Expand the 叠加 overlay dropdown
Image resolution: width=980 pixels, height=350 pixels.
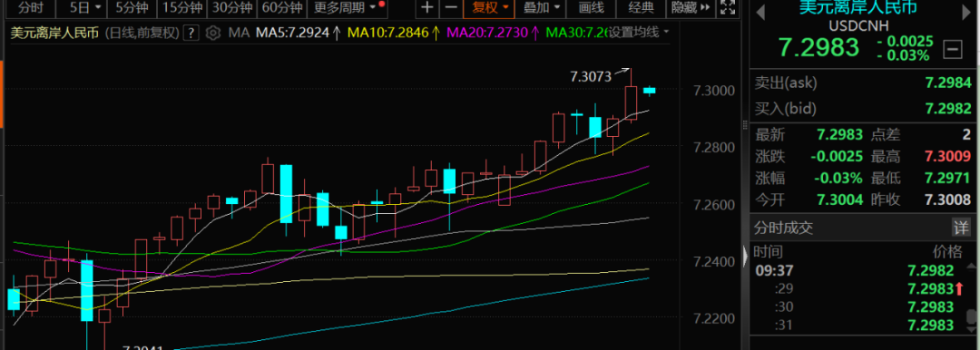coord(542,8)
